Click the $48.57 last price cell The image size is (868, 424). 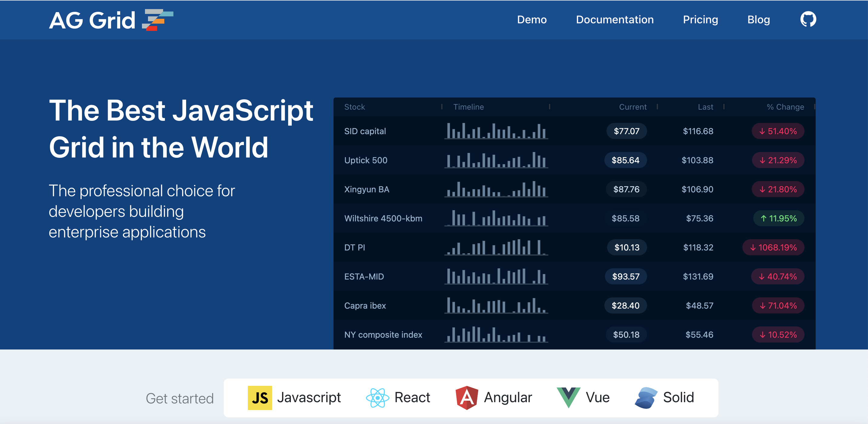click(x=699, y=306)
